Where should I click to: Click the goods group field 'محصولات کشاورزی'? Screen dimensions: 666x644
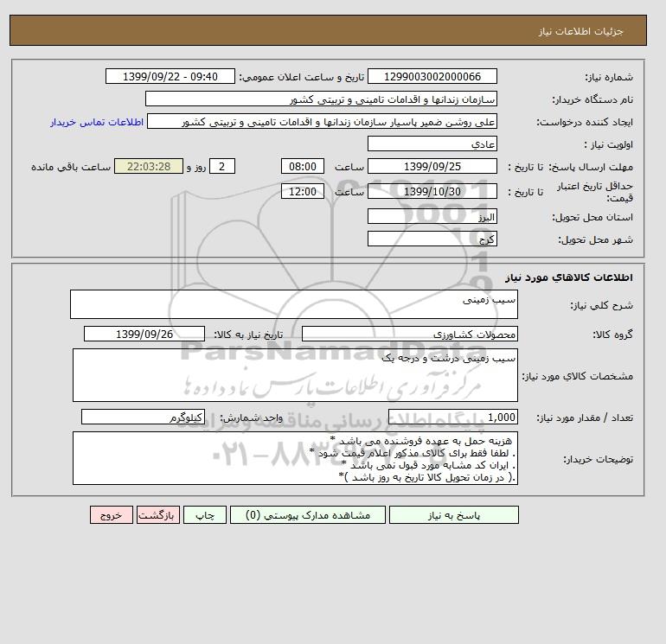(x=409, y=334)
